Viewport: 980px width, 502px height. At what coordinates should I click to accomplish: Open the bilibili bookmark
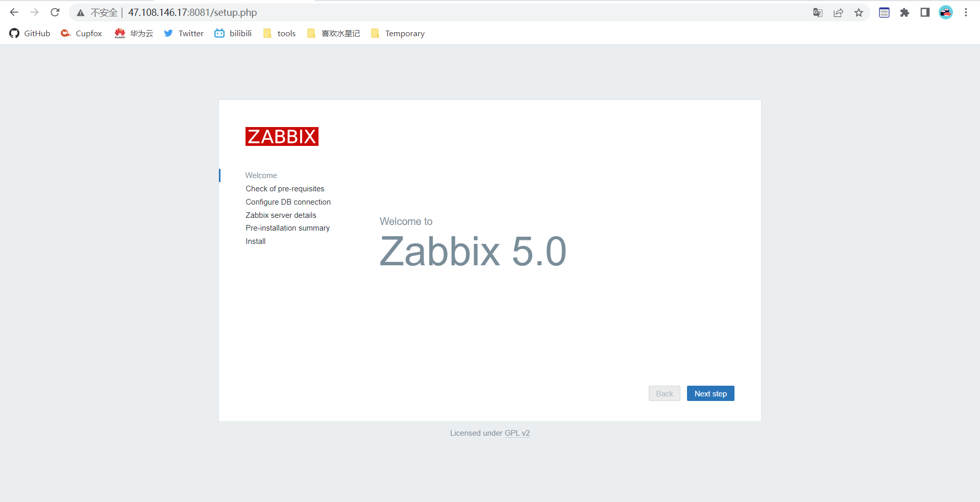(x=233, y=33)
